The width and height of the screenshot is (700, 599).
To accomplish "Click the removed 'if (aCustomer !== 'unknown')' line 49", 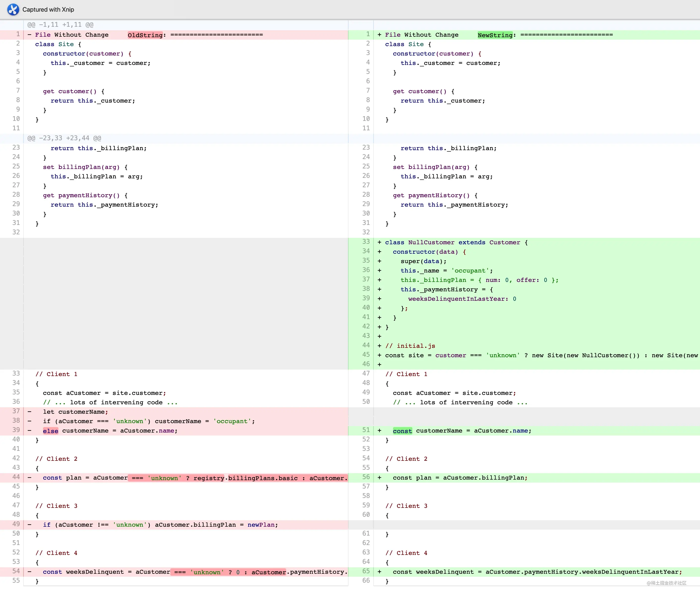I will (160, 525).
